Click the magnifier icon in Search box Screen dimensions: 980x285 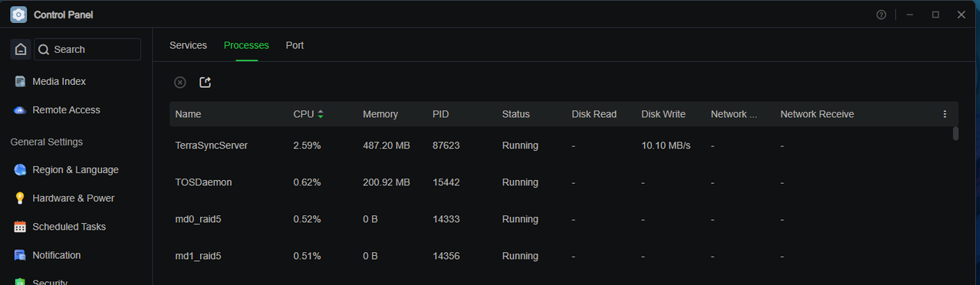tap(44, 50)
